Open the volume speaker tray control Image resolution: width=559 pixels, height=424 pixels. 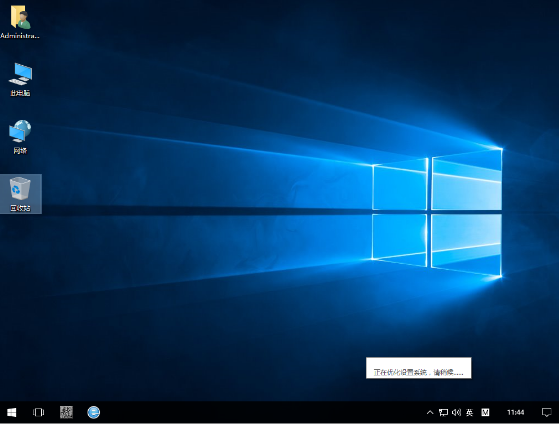coord(456,413)
